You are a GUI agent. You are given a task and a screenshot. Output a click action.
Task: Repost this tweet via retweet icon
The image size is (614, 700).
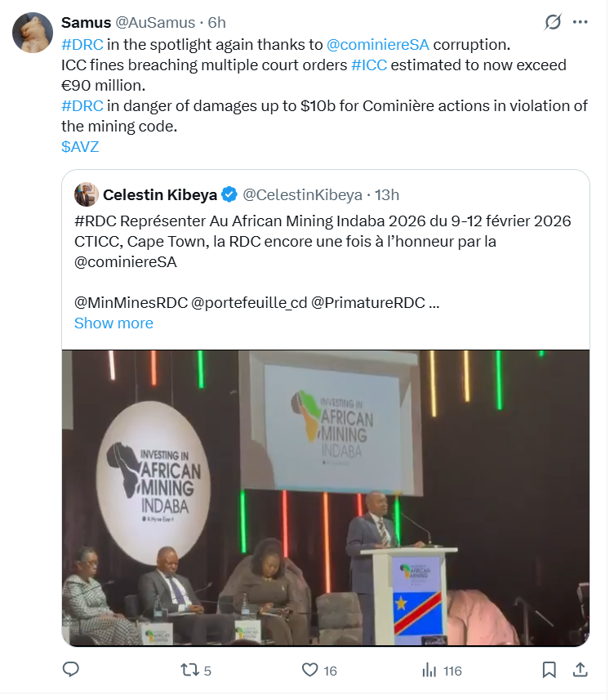(x=189, y=671)
